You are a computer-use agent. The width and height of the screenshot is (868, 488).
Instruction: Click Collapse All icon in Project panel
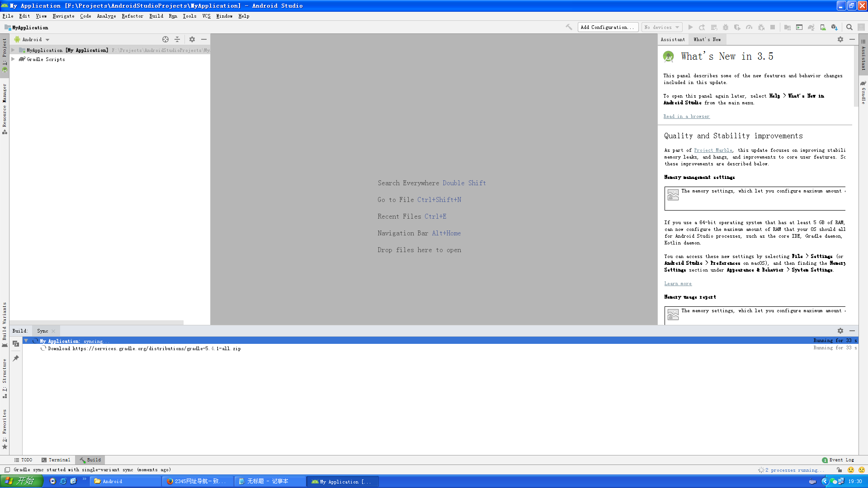[177, 39]
